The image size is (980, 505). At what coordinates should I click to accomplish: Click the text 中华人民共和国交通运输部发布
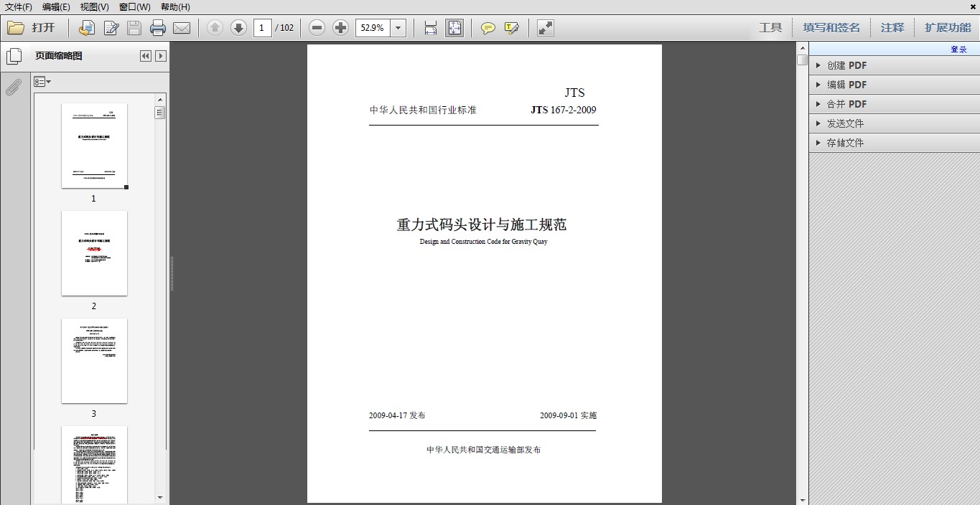pyautogui.click(x=483, y=450)
